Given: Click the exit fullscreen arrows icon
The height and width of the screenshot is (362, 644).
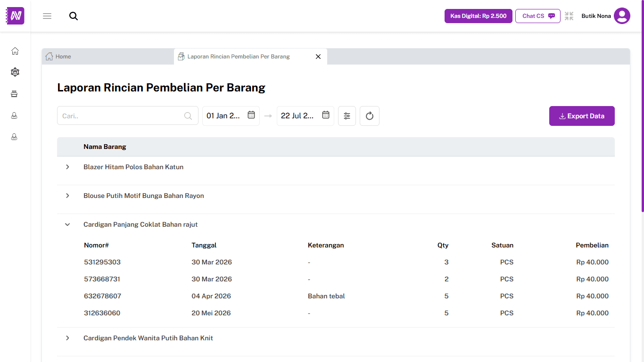Looking at the screenshot, I should tap(569, 16).
